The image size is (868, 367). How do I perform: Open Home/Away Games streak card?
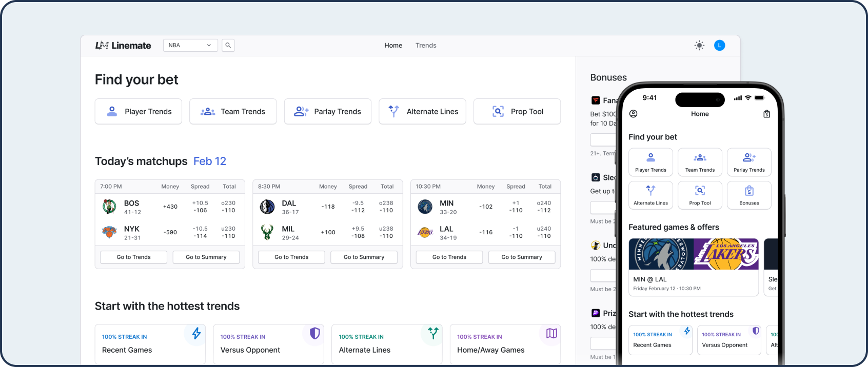pyautogui.click(x=505, y=344)
